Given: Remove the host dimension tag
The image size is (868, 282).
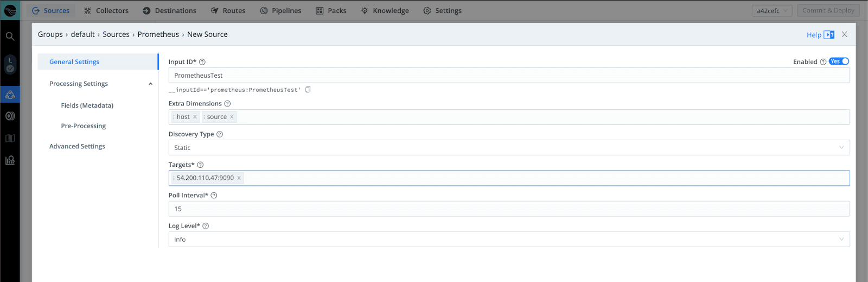Looking at the screenshot, I should pyautogui.click(x=195, y=117).
